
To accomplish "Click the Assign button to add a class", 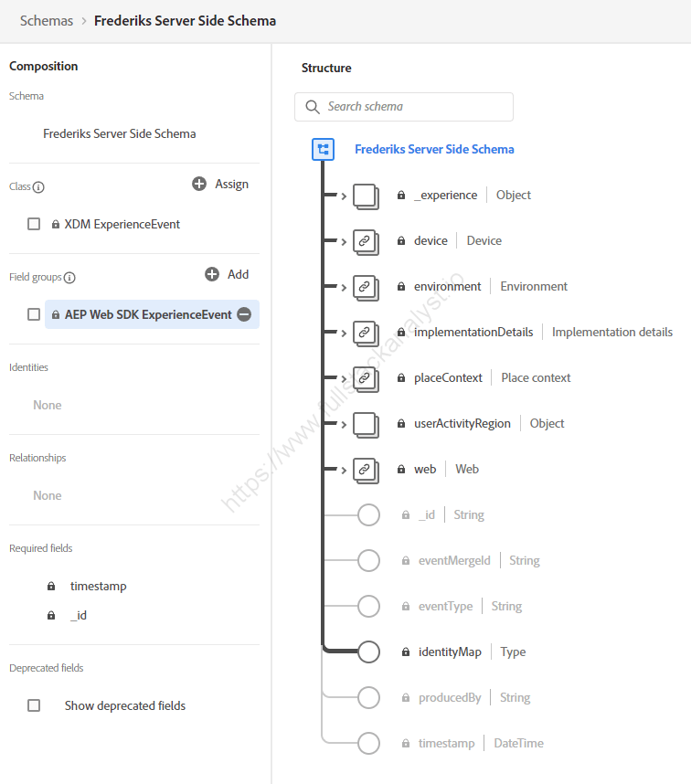I will point(220,184).
